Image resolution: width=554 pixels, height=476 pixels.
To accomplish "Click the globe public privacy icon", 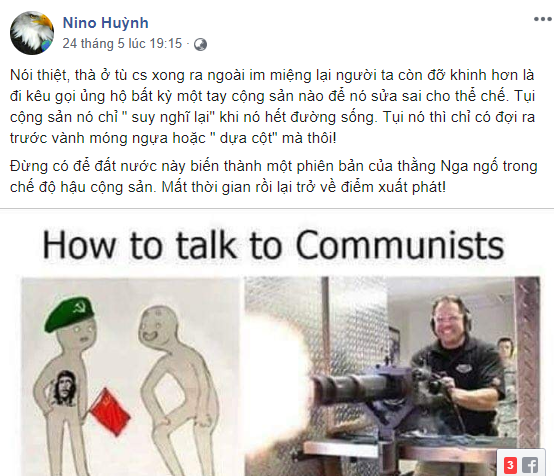I will pyautogui.click(x=200, y=44).
